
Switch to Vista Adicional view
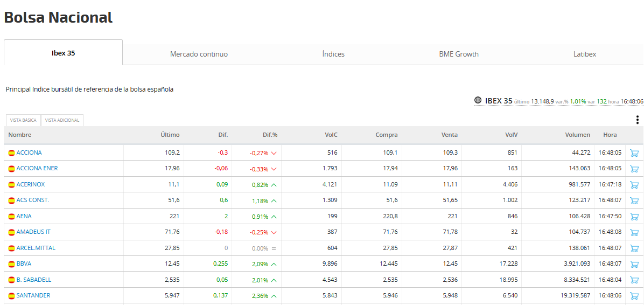pos(62,121)
